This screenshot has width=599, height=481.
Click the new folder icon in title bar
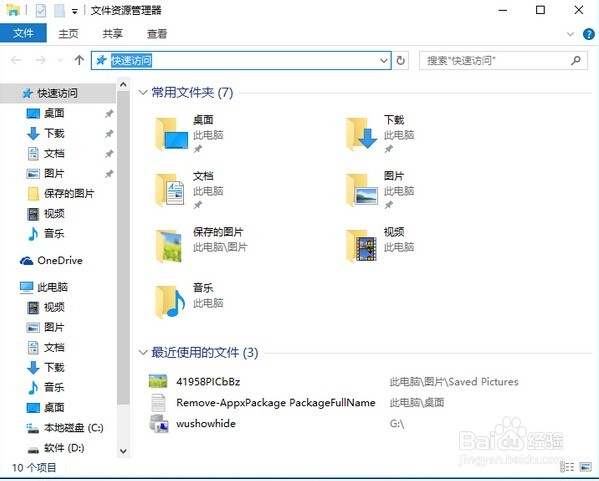tap(59, 11)
